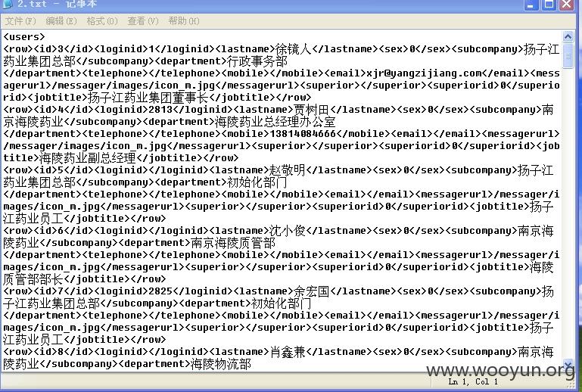
Task: Click the scrollbar up arrow
Action: coord(568,36)
